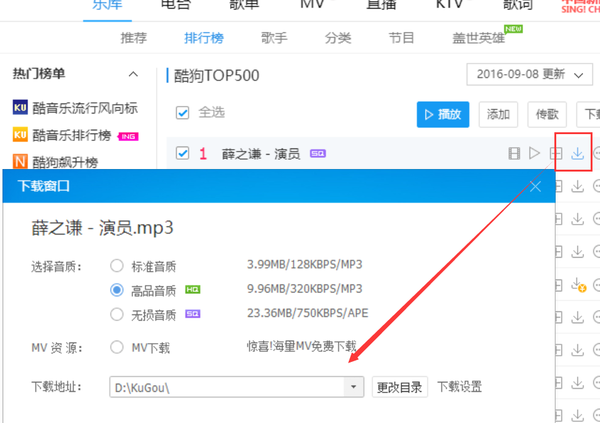The width and height of the screenshot is (600, 423).
Task: Click the blue 播放 button
Action: pos(443,114)
